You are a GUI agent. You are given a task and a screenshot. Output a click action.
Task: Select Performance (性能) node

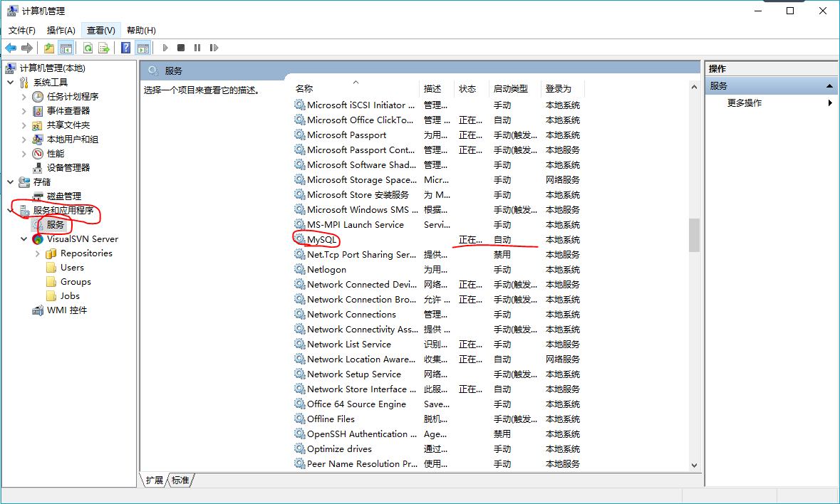point(55,154)
